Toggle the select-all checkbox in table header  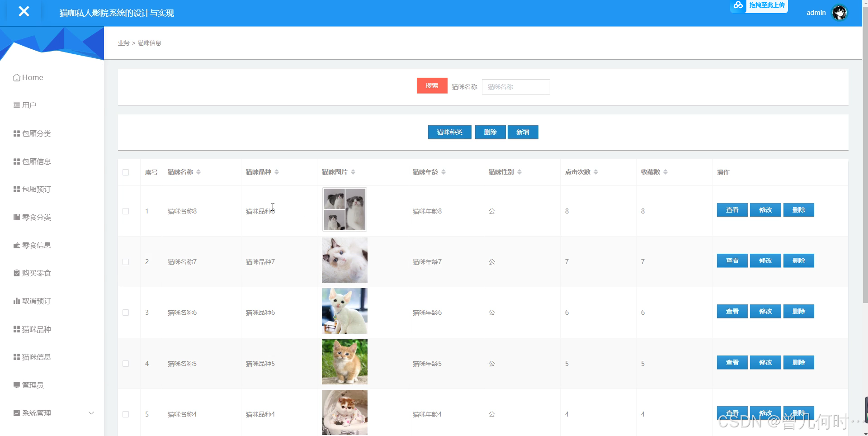point(126,172)
